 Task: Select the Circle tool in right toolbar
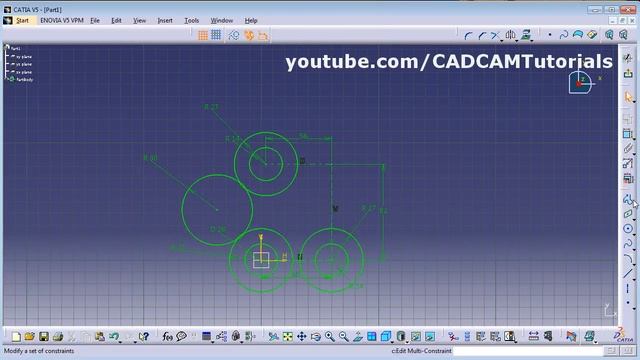(x=628, y=229)
